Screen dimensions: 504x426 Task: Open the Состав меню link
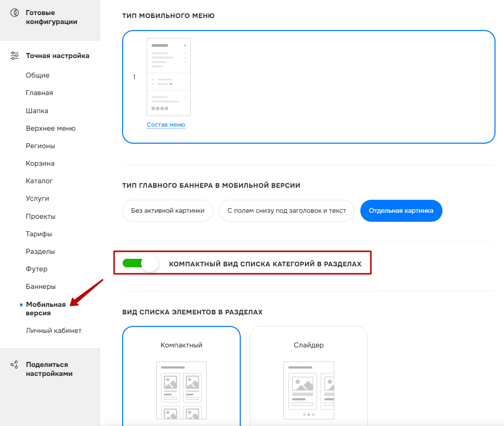click(166, 125)
